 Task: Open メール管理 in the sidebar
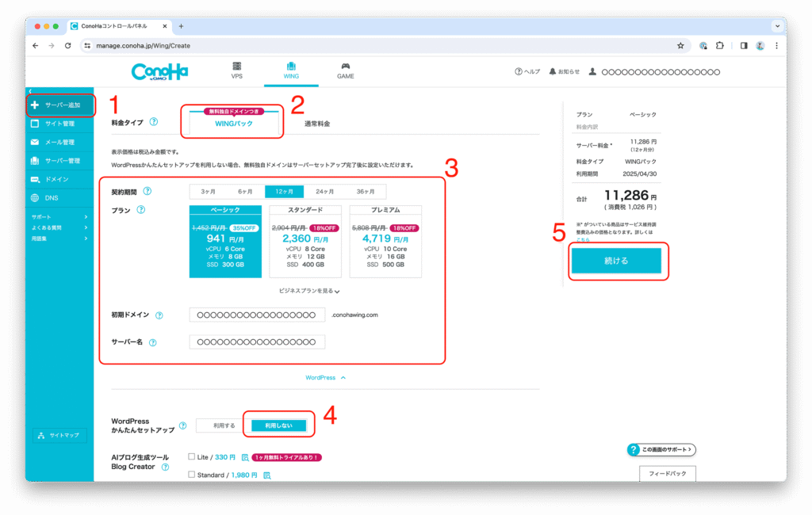(x=60, y=143)
